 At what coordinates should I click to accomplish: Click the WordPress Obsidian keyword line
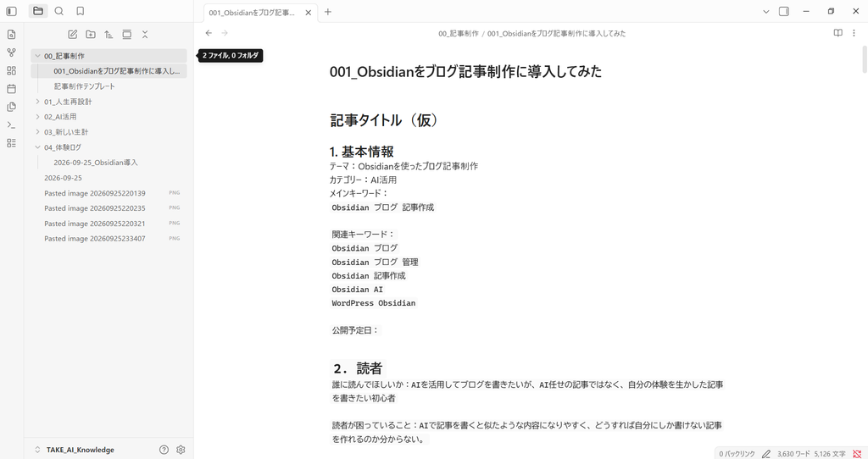point(374,303)
